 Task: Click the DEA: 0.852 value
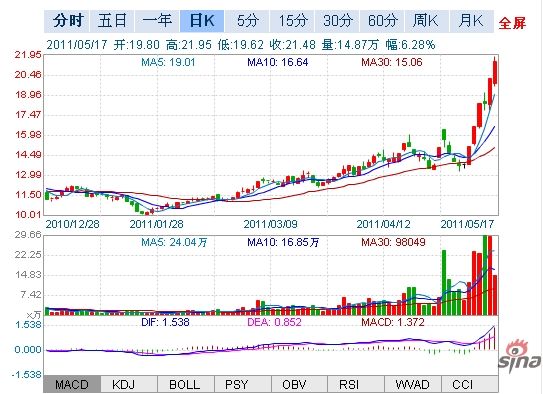[x=274, y=322]
